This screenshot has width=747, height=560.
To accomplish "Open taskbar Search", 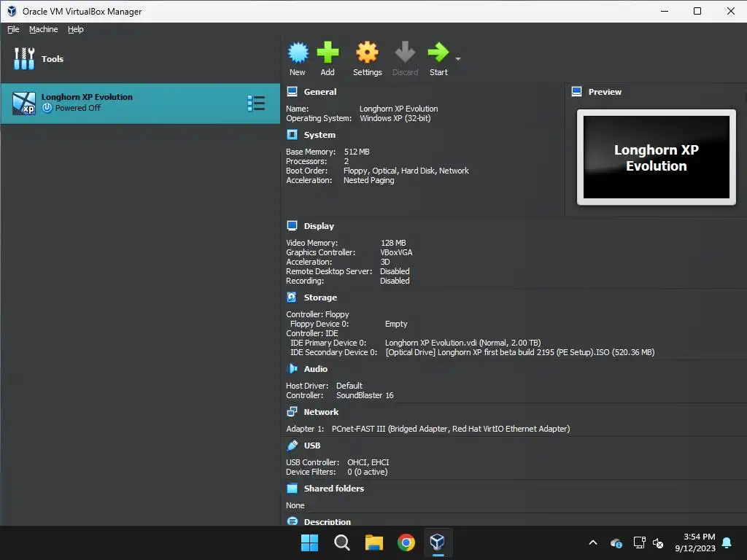I will [341, 542].
